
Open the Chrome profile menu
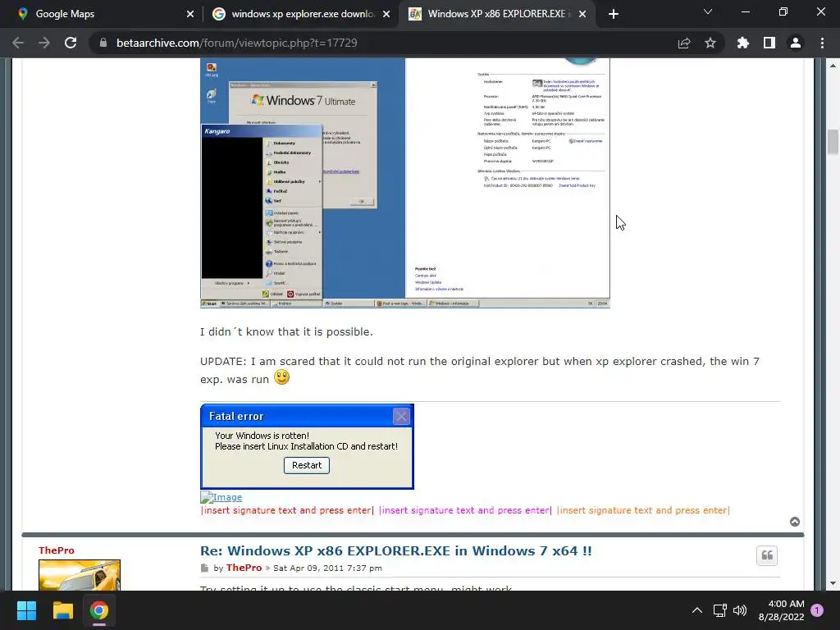(x=796, y=43)
